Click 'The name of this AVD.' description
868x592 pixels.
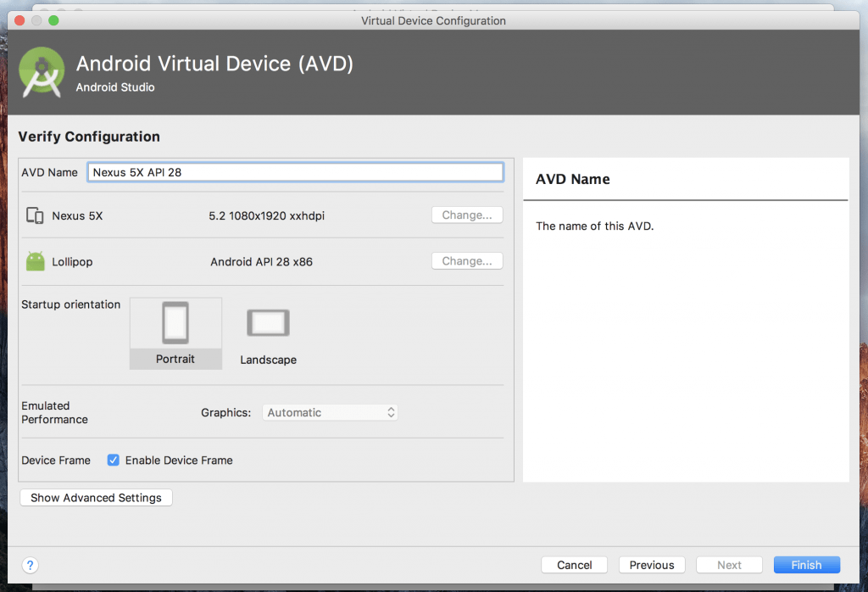point(594,226)
